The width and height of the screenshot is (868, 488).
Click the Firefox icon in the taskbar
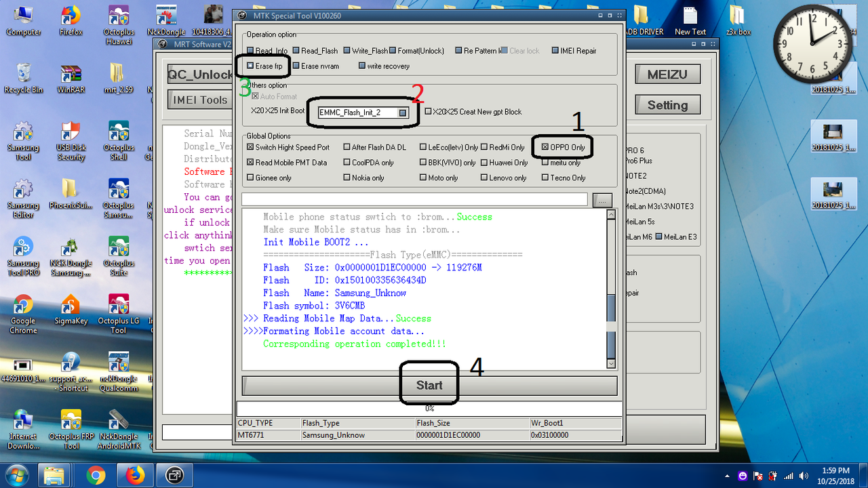click(x=135, y=475)
